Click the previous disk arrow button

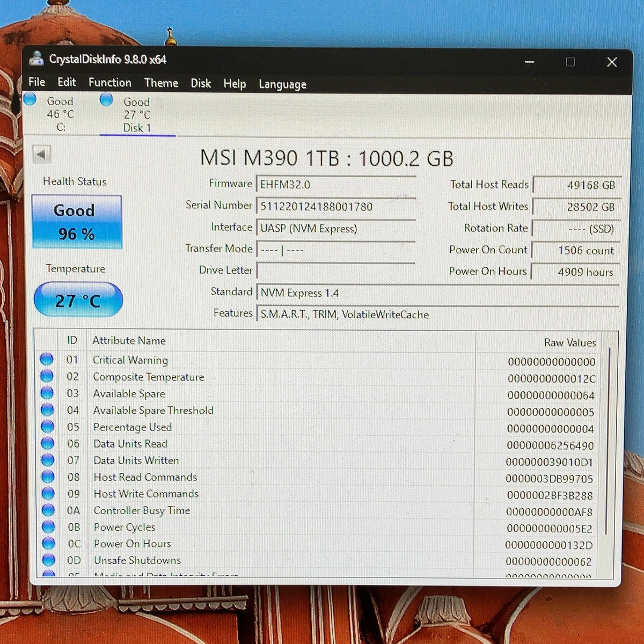point(41,155)
